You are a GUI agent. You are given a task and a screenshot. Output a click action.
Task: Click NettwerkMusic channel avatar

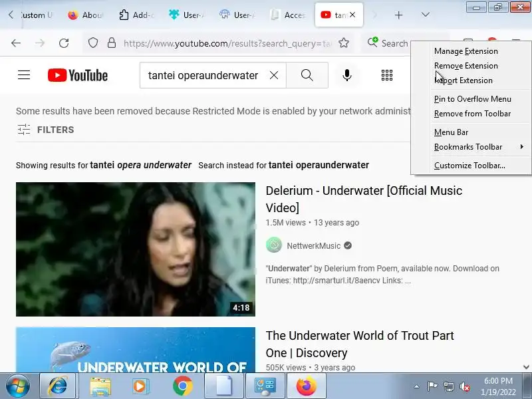274,245
